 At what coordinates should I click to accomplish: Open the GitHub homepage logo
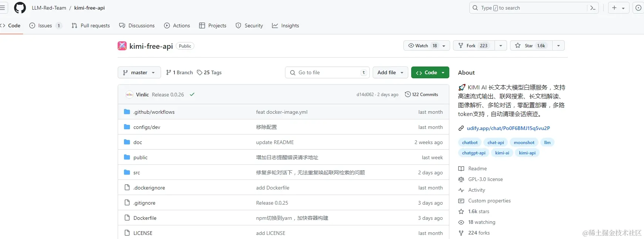20,8
